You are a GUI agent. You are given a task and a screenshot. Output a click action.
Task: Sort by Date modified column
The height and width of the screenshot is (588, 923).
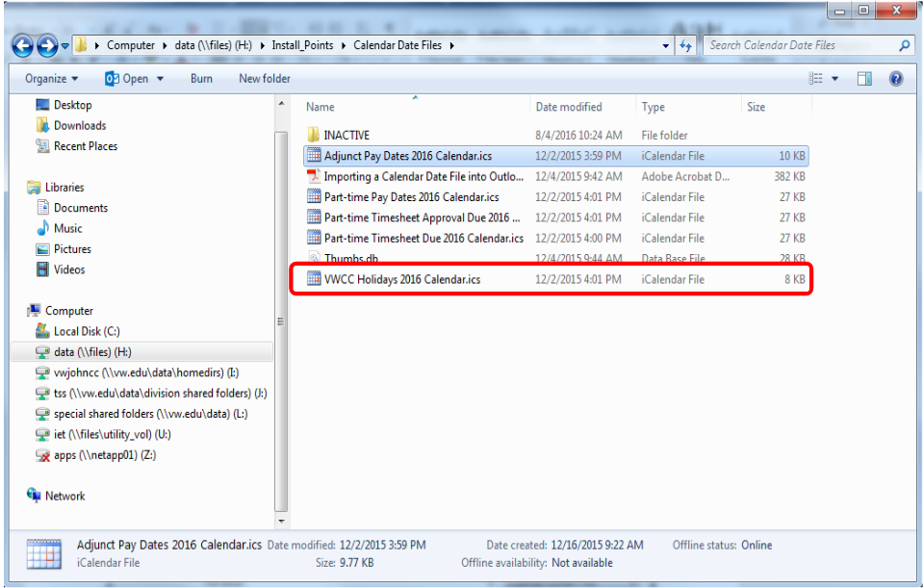pyautogui.click(x=569, y=107)
